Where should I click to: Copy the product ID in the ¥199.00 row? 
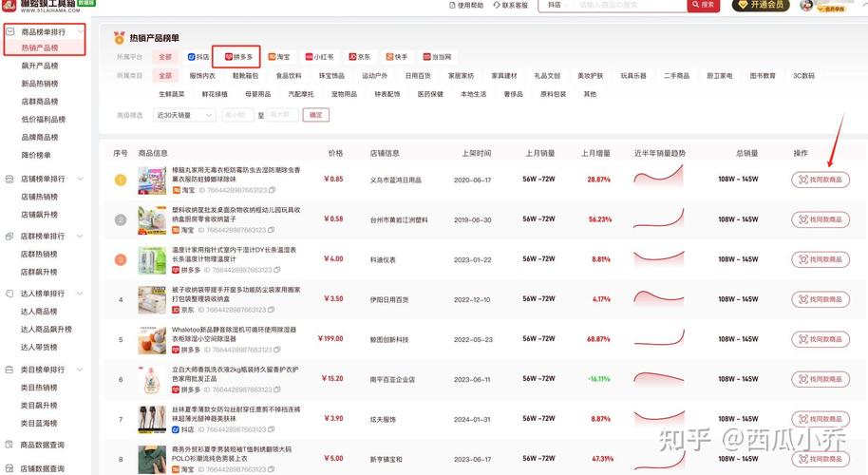pyautogui.click(x=276, y=350)
